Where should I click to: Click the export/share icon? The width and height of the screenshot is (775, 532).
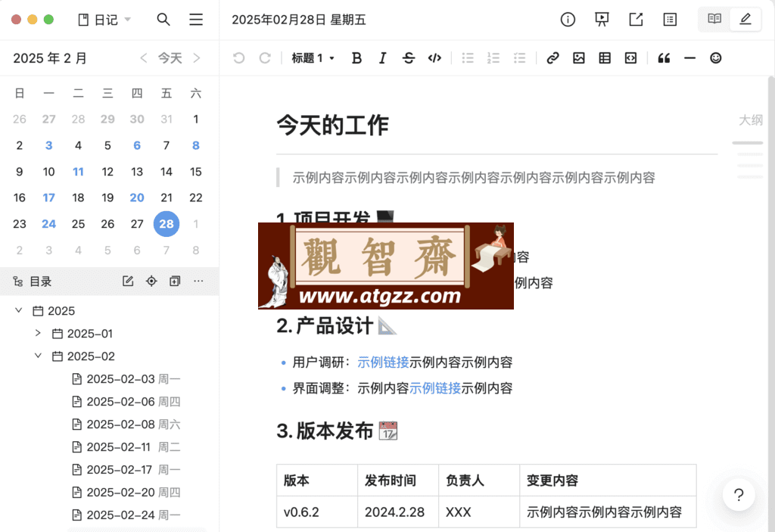point(636,19)
